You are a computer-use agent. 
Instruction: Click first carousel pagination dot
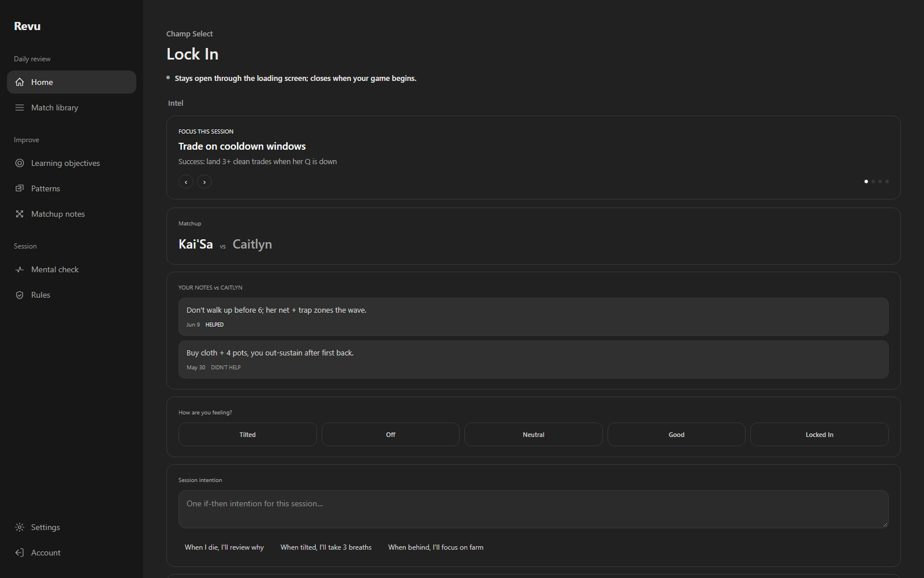[866, 181]
